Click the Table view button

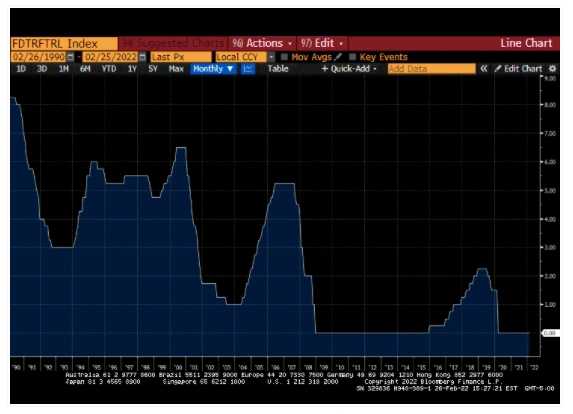[x=278, y=69]
